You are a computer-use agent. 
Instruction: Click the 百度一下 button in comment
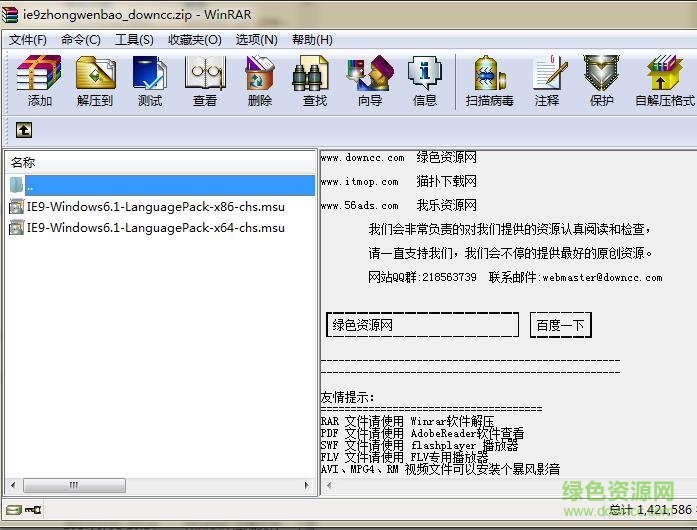[561, 325]
